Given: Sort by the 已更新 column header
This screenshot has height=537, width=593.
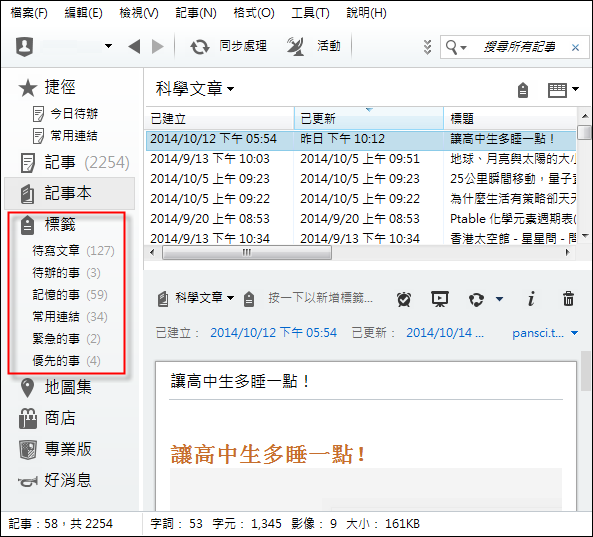Looking at the screenshot, I should click(x=368, y=118).
